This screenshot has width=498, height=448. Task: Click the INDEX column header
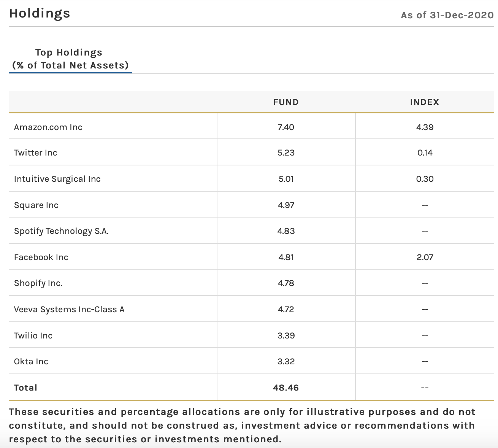(x=425, y=102)
